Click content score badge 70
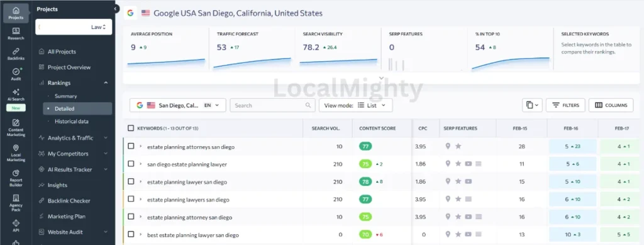This screenshot has height=245, width=644. coord(365,234)
